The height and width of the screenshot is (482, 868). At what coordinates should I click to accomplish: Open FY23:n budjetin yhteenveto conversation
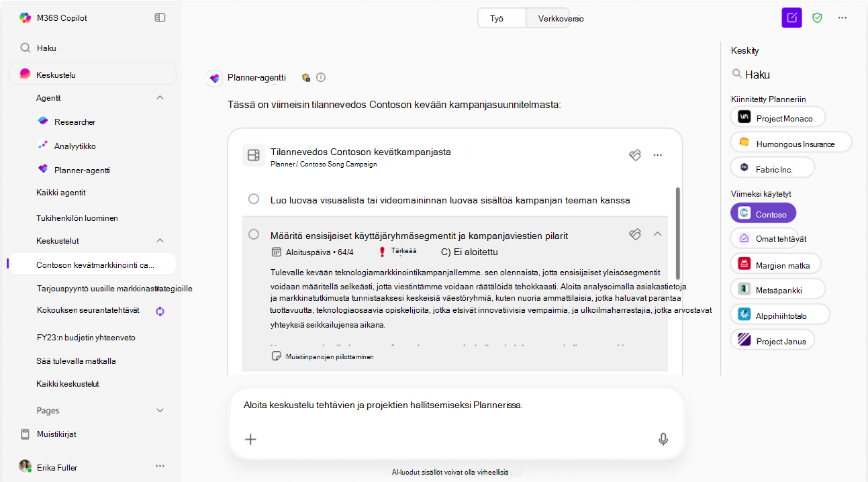86,338
